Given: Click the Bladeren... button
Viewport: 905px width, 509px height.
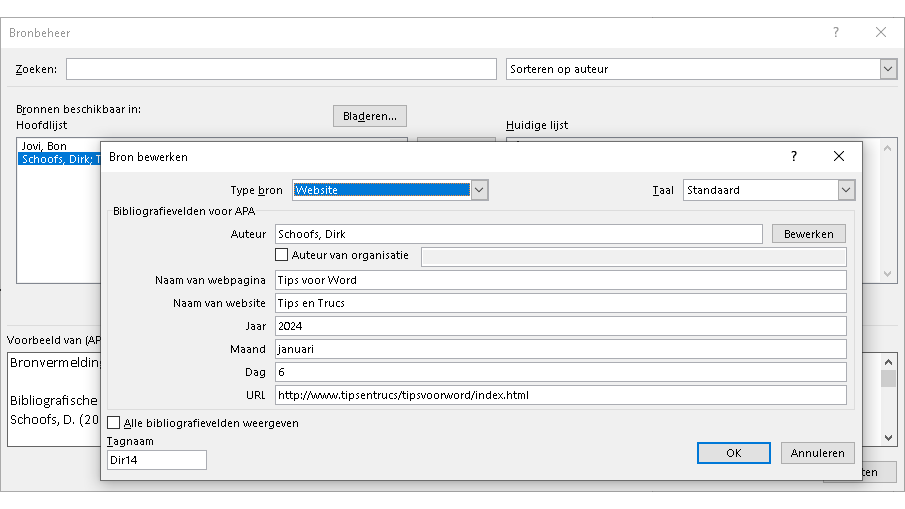Looking at the screenshot, I should coord(369,116).
